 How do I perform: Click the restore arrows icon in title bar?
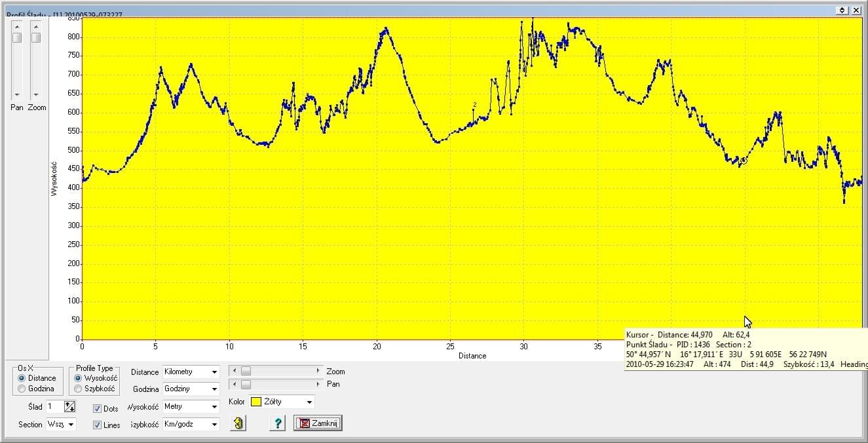point(842,10)
